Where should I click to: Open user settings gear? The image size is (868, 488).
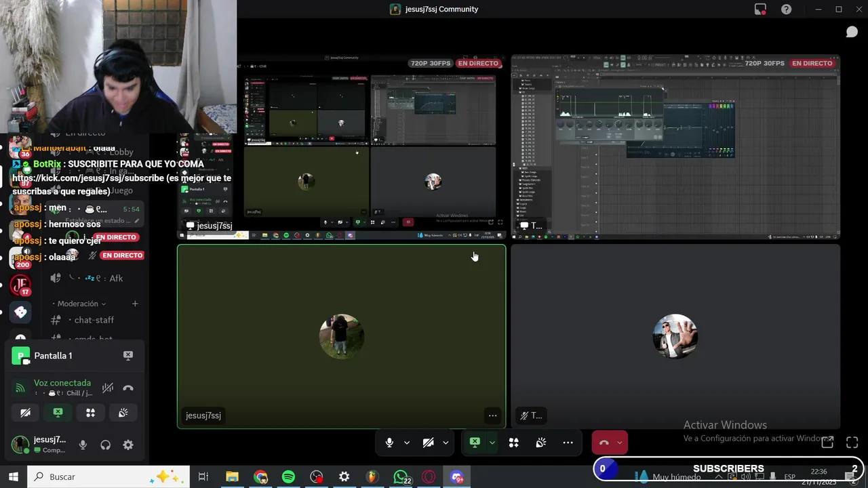point(127,445)
